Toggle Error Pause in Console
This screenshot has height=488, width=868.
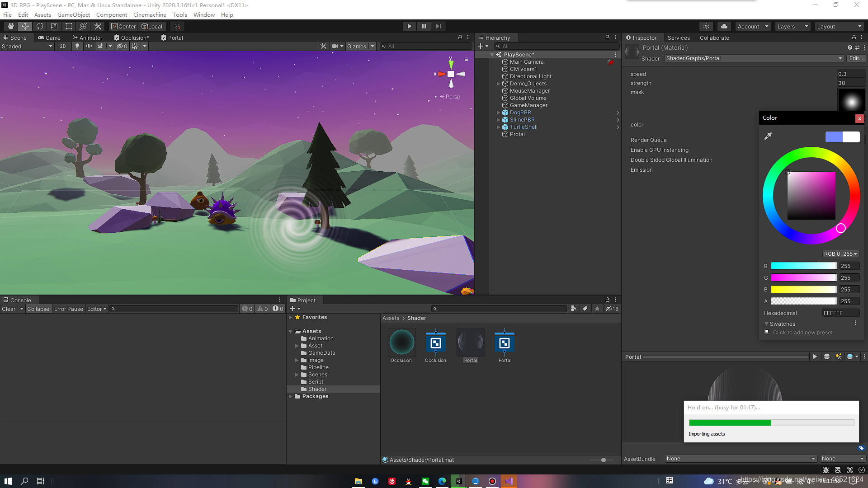[x=68, y=309]
